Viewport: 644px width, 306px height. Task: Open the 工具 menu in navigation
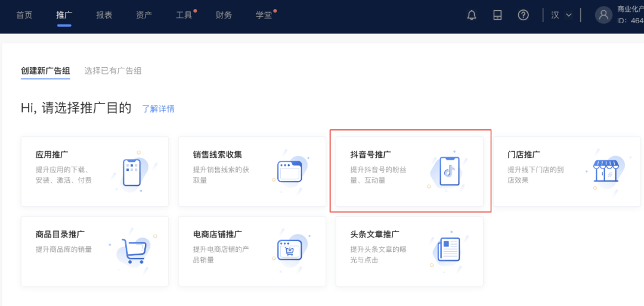(184, 15)
